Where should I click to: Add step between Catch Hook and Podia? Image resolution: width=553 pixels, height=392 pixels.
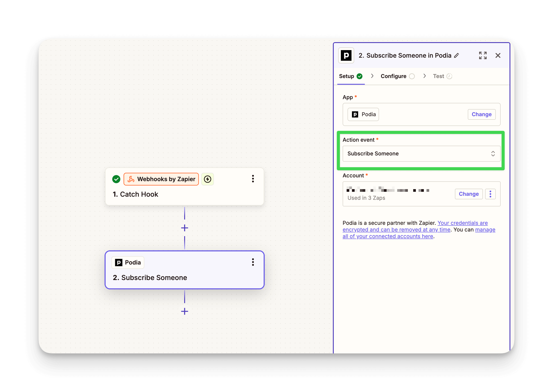coord(185,228)
